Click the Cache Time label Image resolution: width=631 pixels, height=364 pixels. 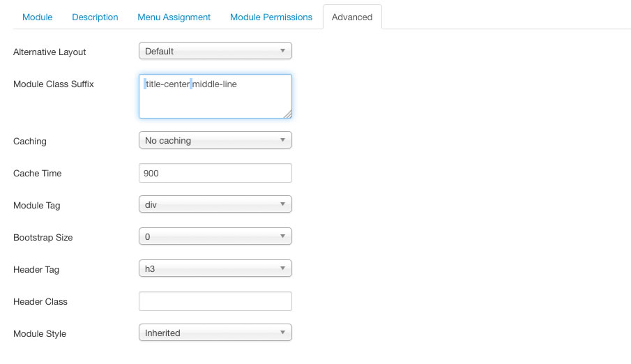[x=38, y=173]
